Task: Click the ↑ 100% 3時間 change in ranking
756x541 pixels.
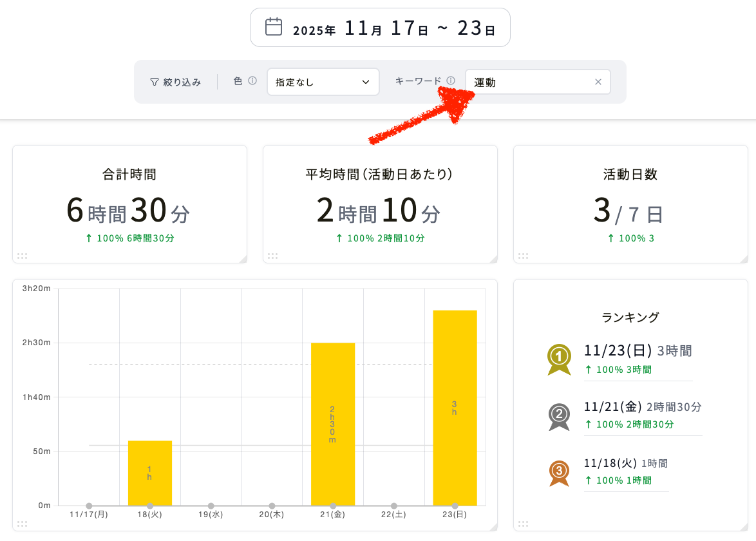Action: click(x=618, y=370)
